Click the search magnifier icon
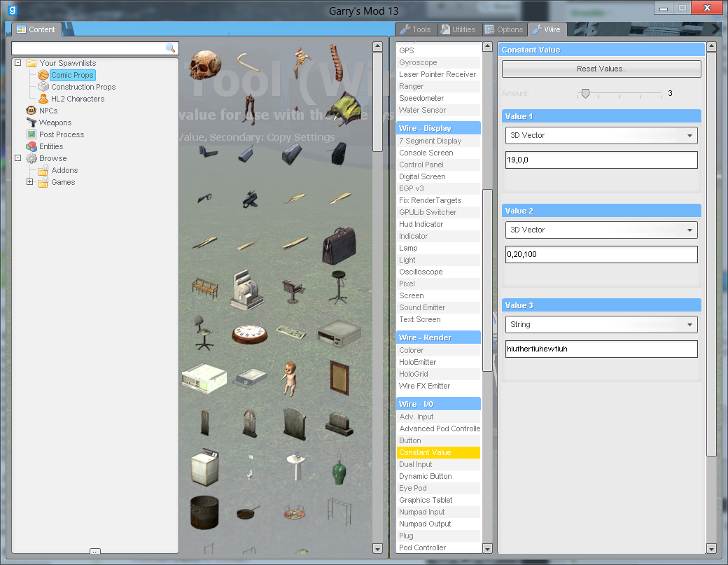This screenshot has width=728, height=565. 170,48
